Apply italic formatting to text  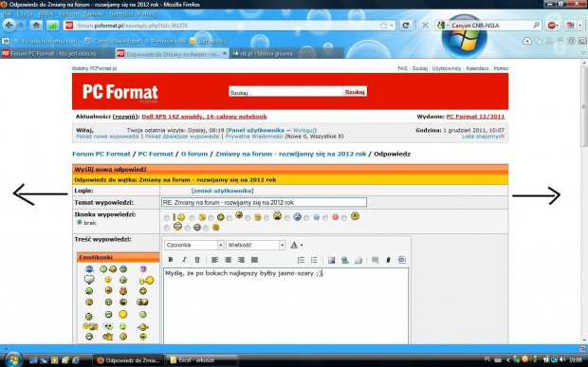point(184,260)
